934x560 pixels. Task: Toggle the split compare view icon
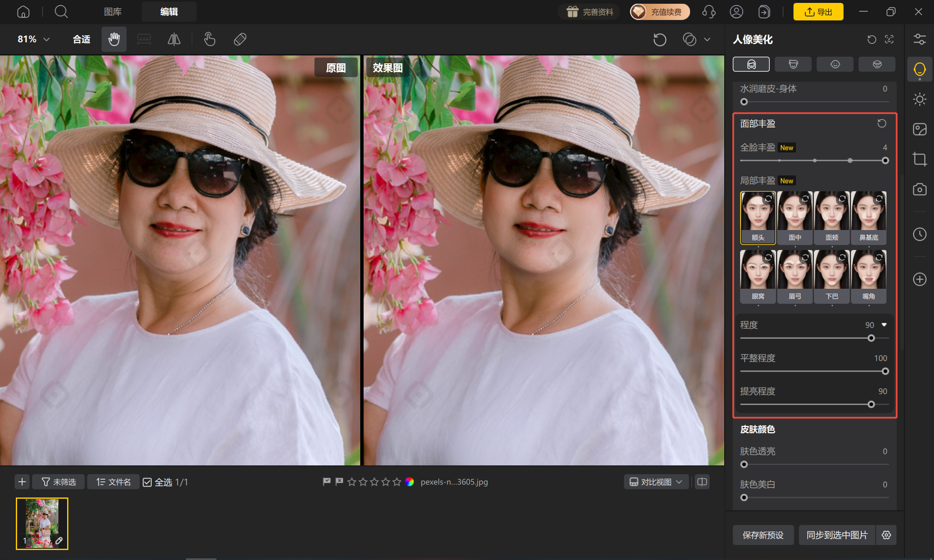702,482
